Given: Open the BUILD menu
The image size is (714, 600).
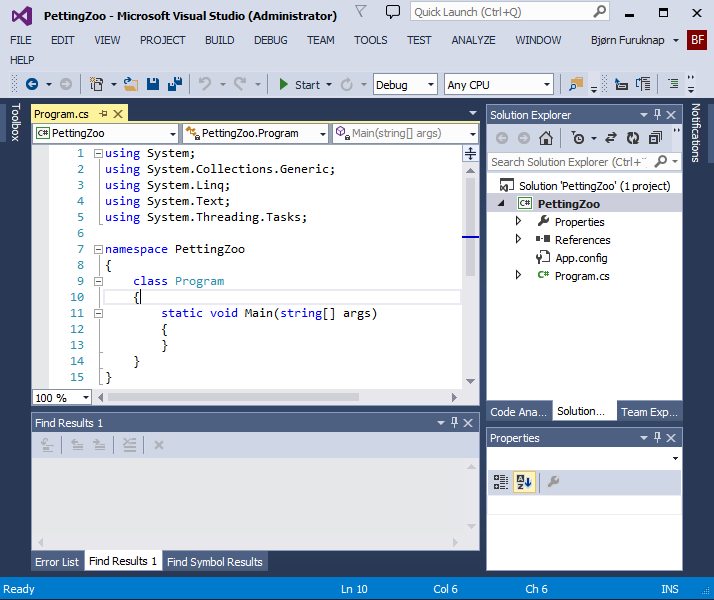Looking at the screenshot, I should [219, 40].
